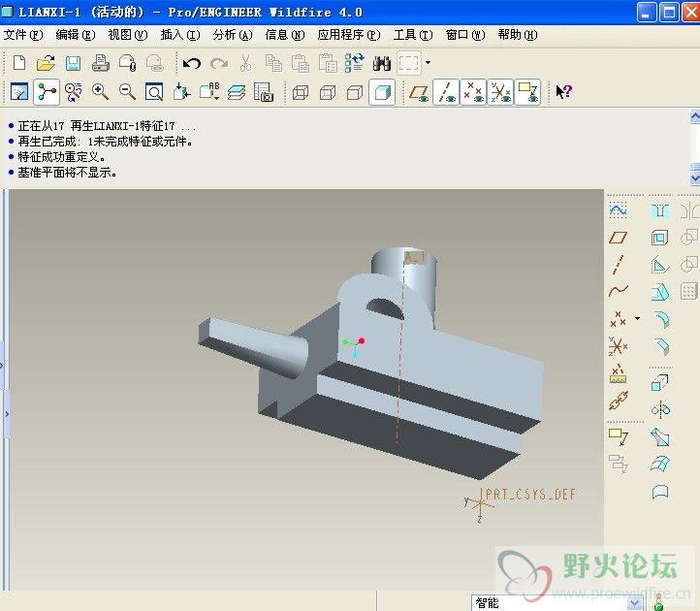700x611 pixels.
Task: Select the Hole tool icon
Action: pyautogui.click(x=660, y=210)
